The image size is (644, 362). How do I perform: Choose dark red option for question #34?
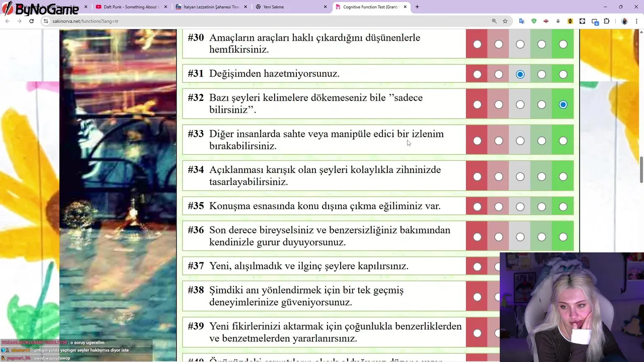pos(477,176)
